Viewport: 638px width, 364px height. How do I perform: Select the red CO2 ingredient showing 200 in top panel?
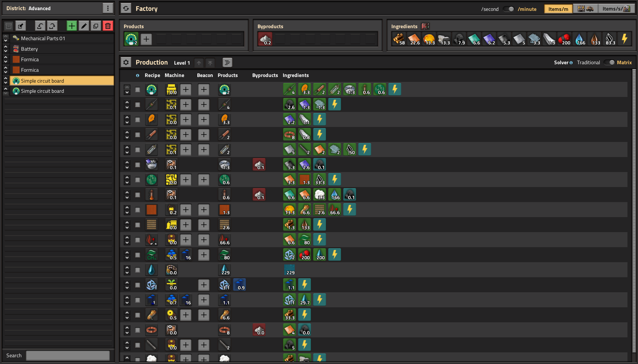pyautogui.click(x=564, y=39)
